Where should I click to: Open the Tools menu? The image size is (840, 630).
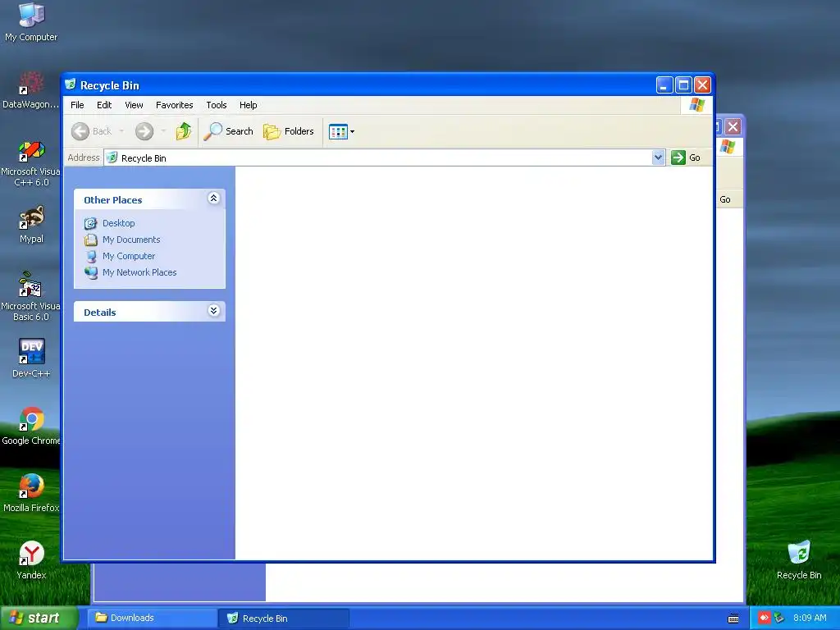[x=217, y=105]
